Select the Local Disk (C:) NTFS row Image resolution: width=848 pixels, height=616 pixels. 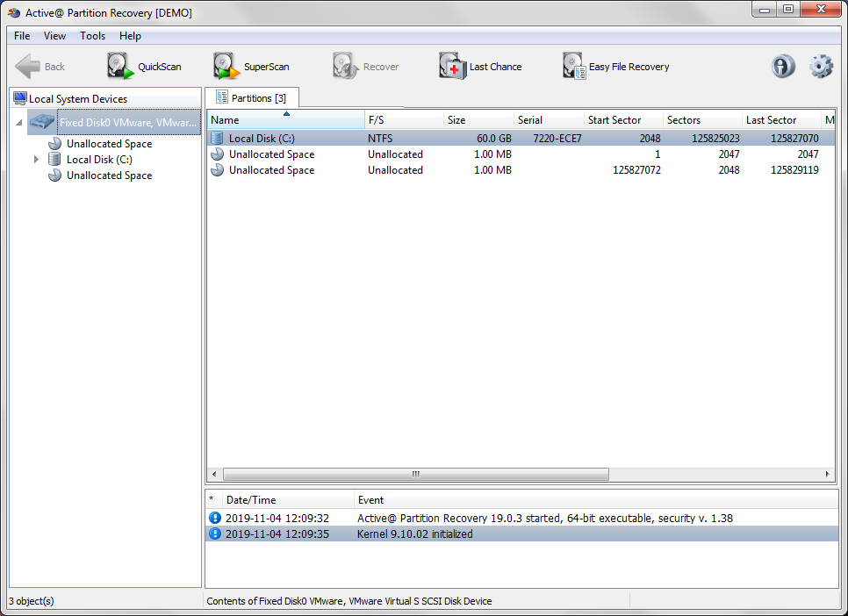521,139
